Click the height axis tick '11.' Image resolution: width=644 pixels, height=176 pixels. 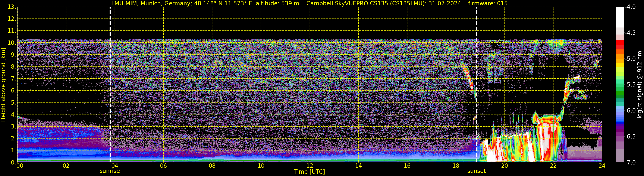pyautogui.click(x=12, y=31)
